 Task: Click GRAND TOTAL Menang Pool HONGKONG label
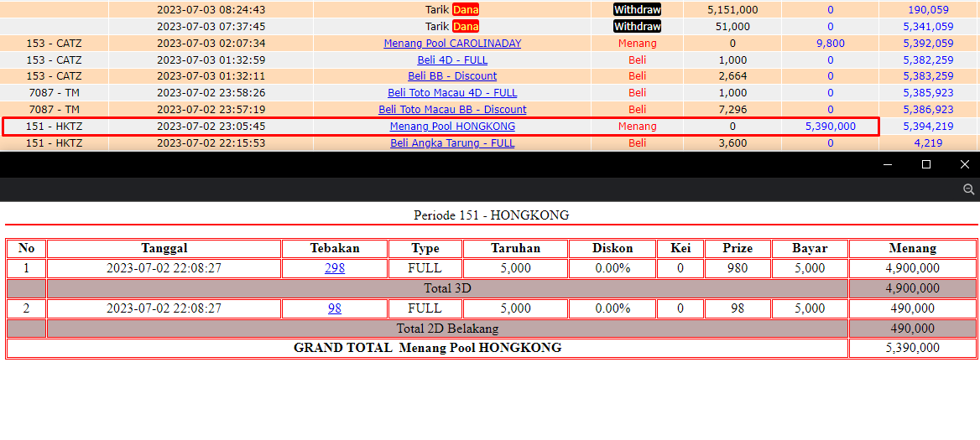pos(428,349)
